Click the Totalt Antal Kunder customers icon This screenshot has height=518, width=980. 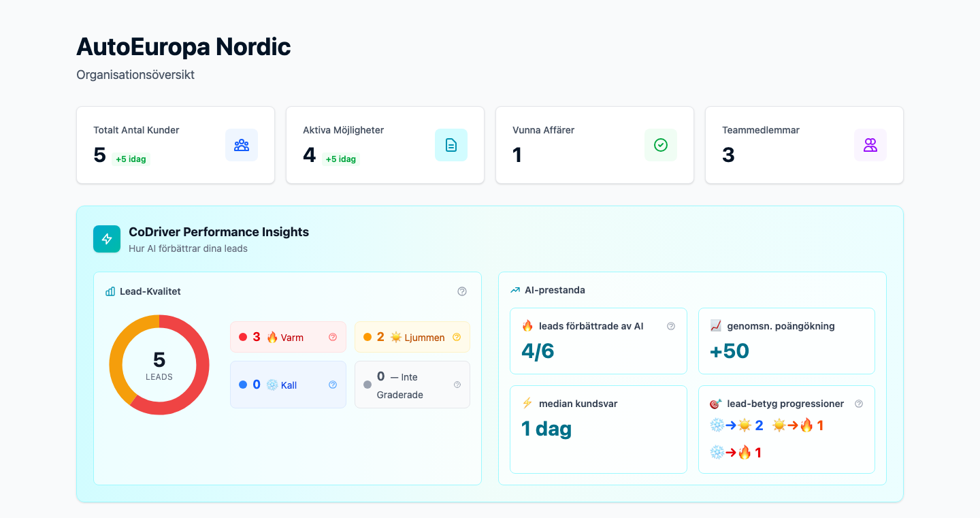point(242,145)
